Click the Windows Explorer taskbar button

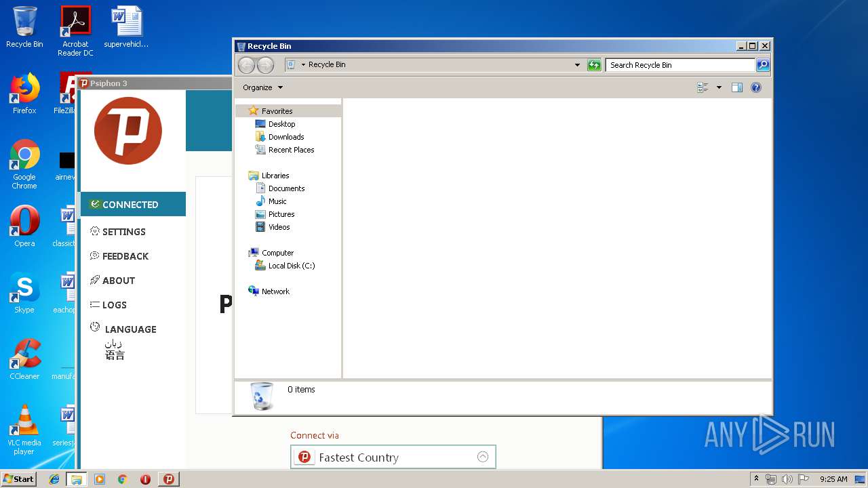click(x=76, y=479)
